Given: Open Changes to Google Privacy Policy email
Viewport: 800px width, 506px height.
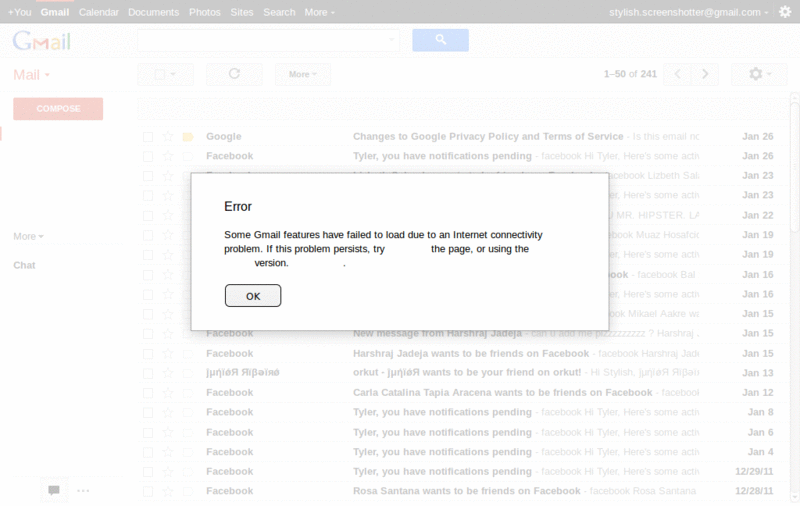Looking at the screenshot, I should pyautogui.click(x=488, y=137).
